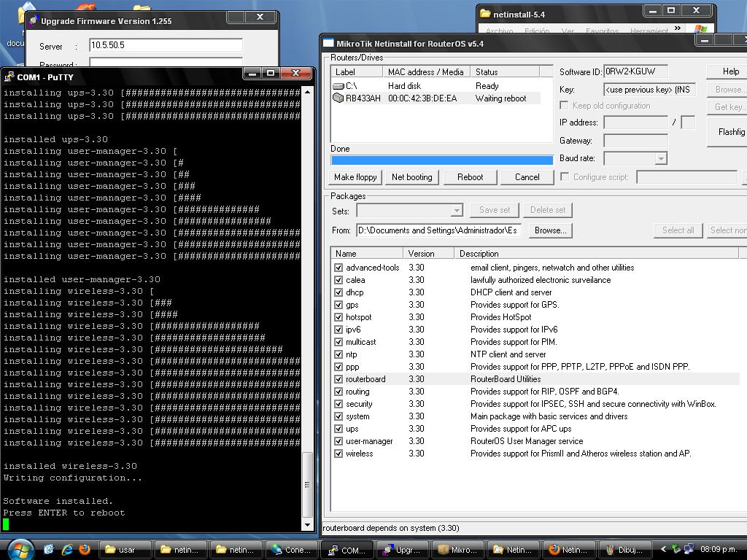The width and height of the screenshot is (747, 560).
Task: Select the C:\ hard disk drive entry
Action: click(350, 86)
